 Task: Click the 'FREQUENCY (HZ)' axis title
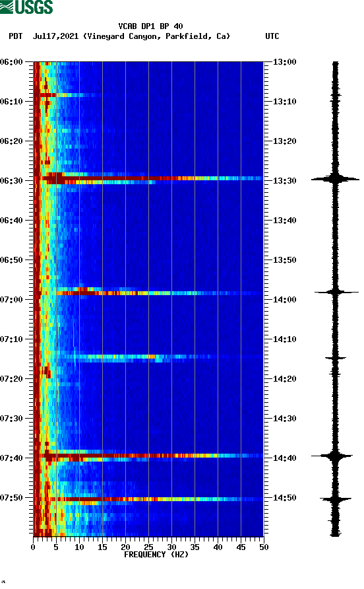[156, 555]
